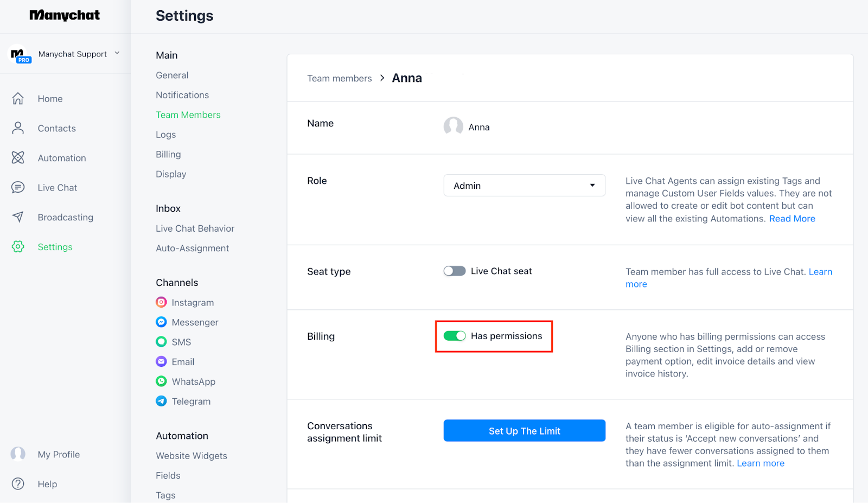Open the Telegram channel icon
The width and height of the screenshot is (868, 503).
(161, 401)
